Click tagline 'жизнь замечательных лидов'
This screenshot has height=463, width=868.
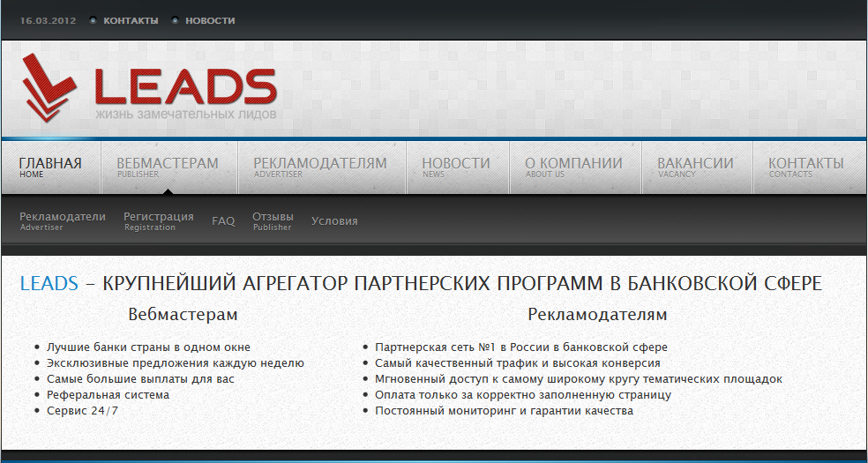185,115
